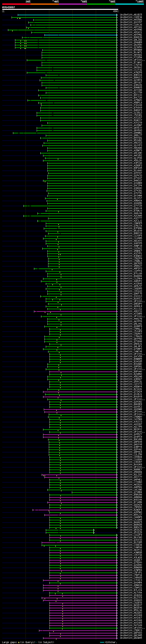
Task: Select the UniRef100_Q3SV33 label
Action: 131,540
